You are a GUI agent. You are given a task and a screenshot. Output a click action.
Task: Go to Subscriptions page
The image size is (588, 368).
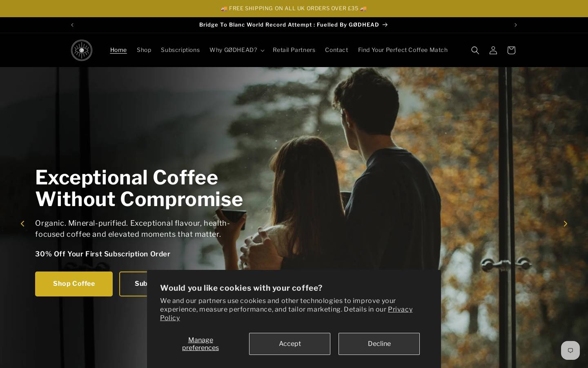click(180, 50)
